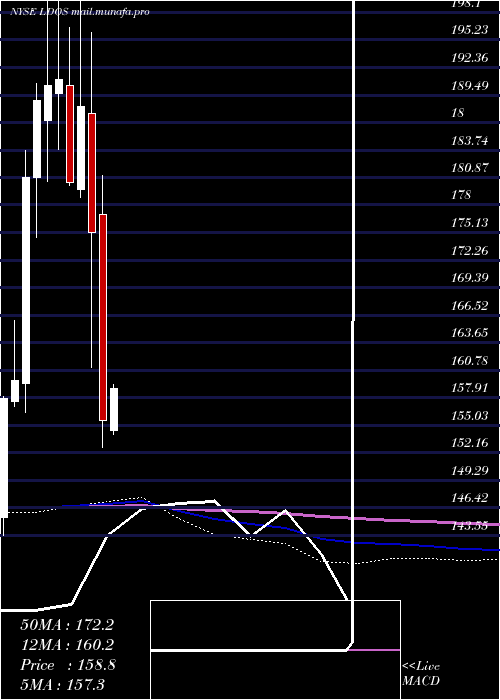500x700 pixels.
Task: Click the 183.74 price axis label
Action: tap(469, 140)
